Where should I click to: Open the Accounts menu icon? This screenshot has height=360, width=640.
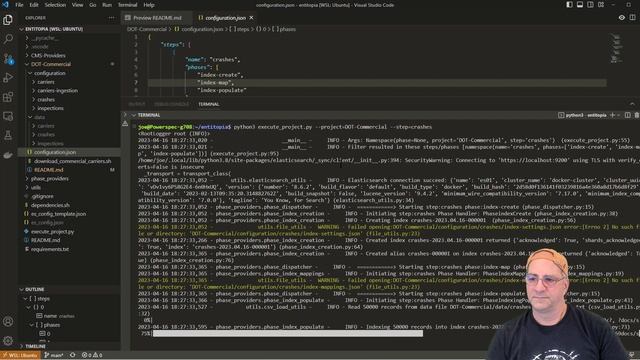click(8, 321)
